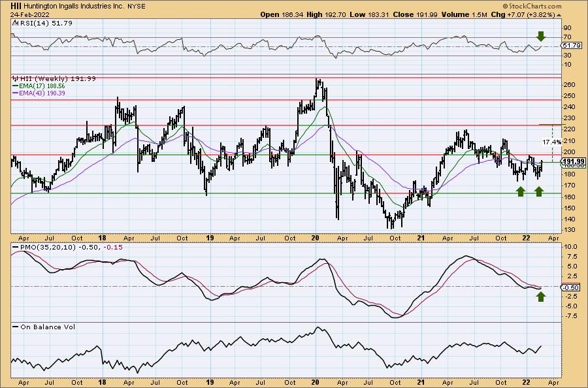Click the line swatch beside On Balance Vol
Image resolution: width=588 pixels, height=388 pixels.
coord(16,327)
